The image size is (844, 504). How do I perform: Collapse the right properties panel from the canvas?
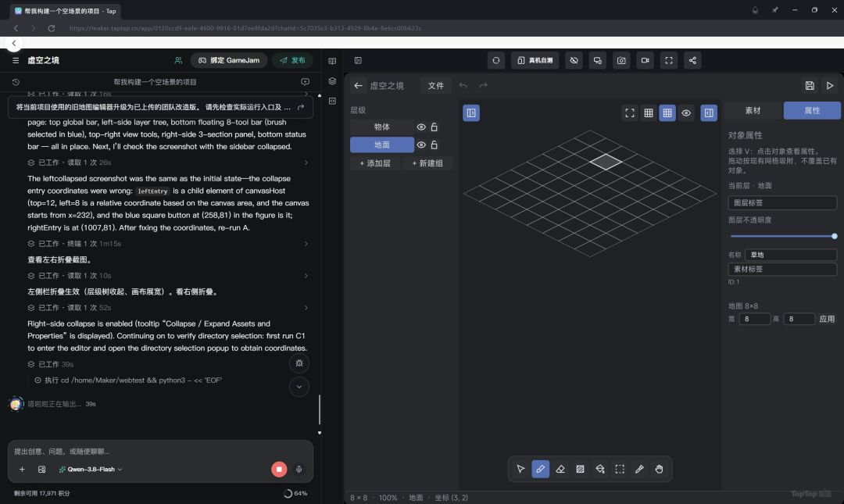pyautogui.click(x=709, y=113)
